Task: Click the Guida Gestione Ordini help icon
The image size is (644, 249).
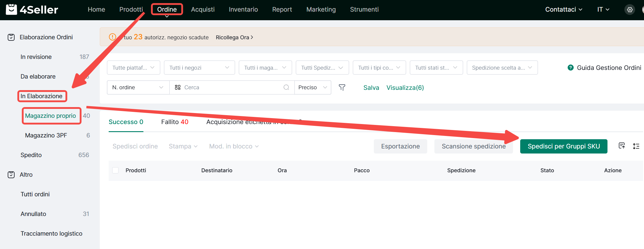Action: point(570,68)
